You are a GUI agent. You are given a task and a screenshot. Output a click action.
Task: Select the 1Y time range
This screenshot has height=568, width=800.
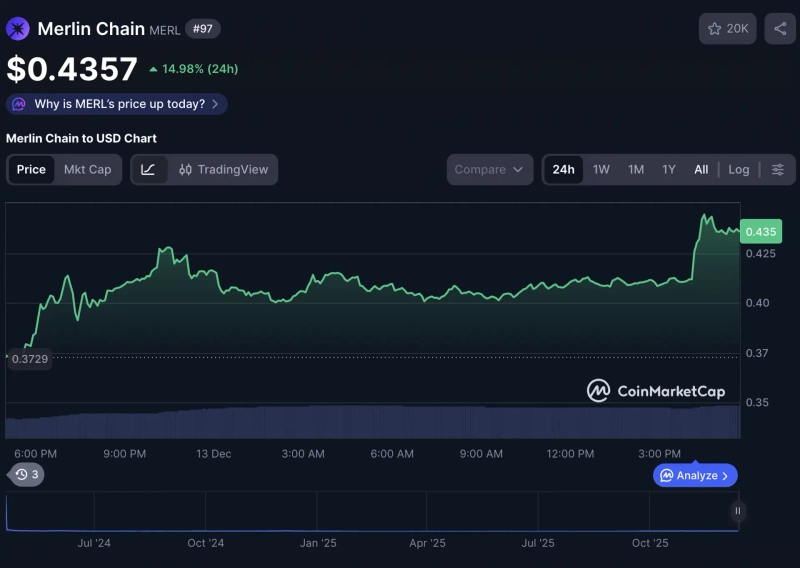(669, 169)
